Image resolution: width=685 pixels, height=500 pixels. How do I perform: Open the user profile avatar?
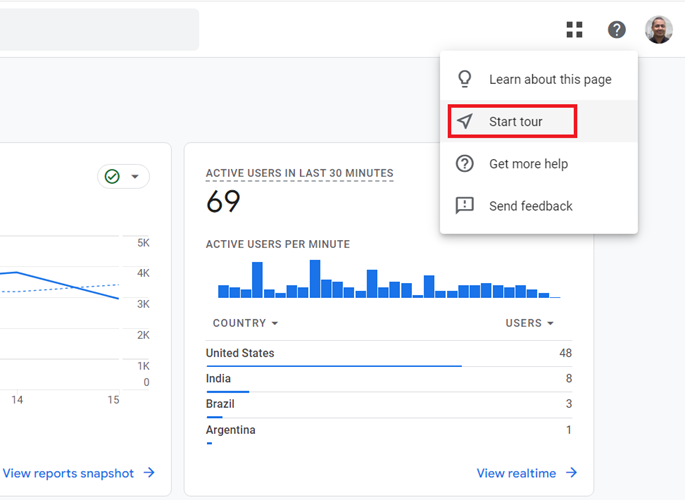click(659, 30)
